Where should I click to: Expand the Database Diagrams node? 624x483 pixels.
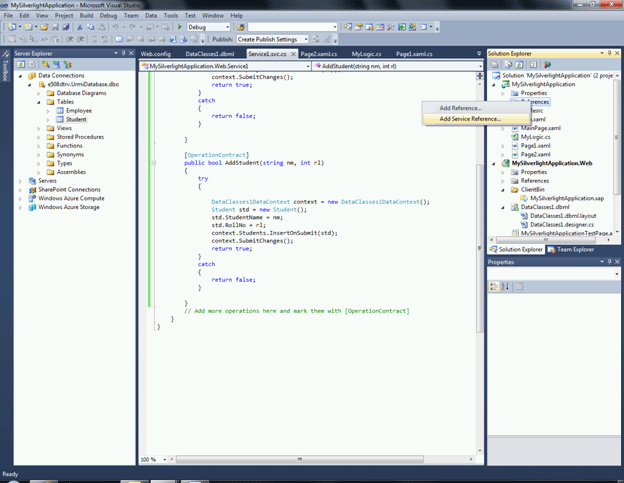(39, 93)
